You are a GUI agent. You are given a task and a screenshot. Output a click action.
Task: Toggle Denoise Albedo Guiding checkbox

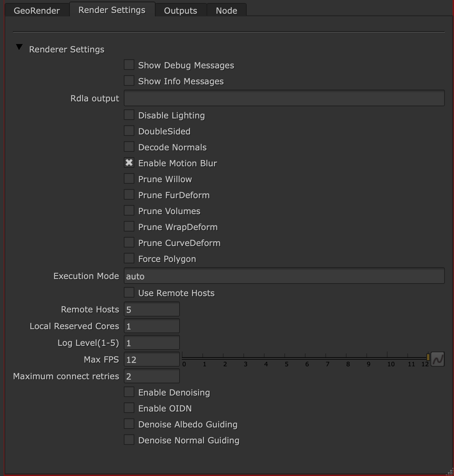point(129,424)
